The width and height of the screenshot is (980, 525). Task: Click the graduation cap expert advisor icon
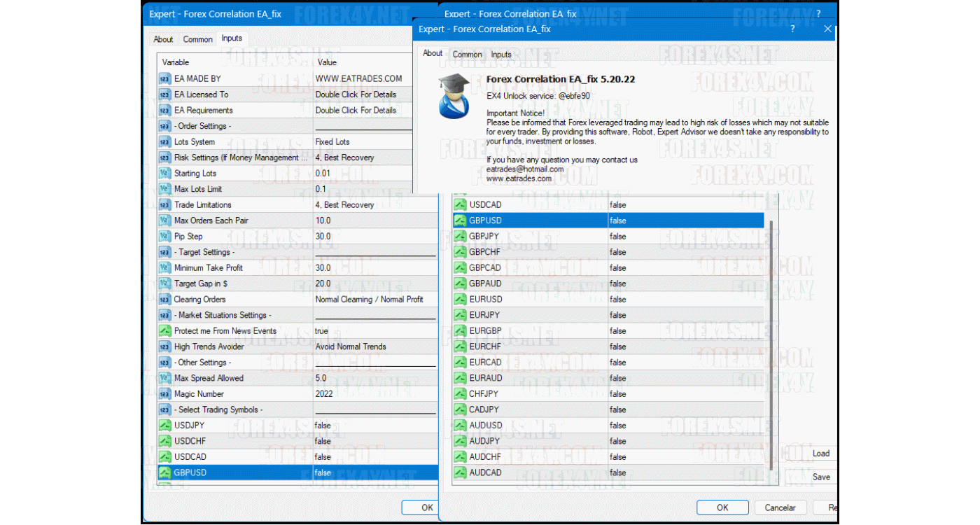pos(454,94)
